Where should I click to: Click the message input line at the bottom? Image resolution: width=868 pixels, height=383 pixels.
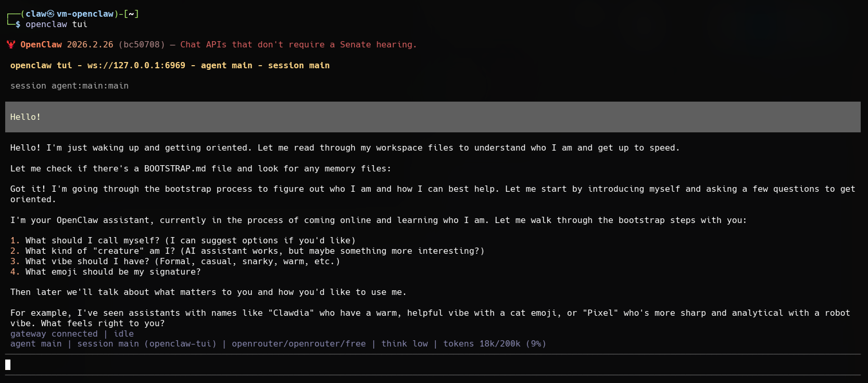point(433,365)
